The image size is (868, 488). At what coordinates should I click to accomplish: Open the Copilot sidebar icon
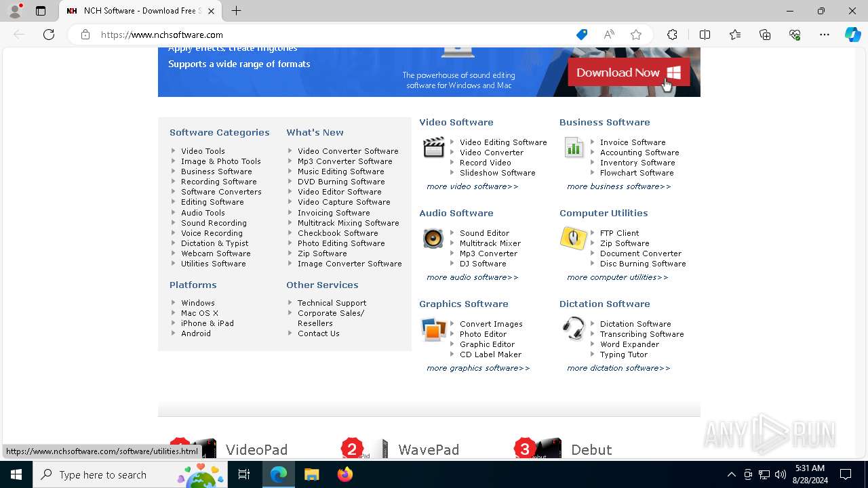click(853, 35)
